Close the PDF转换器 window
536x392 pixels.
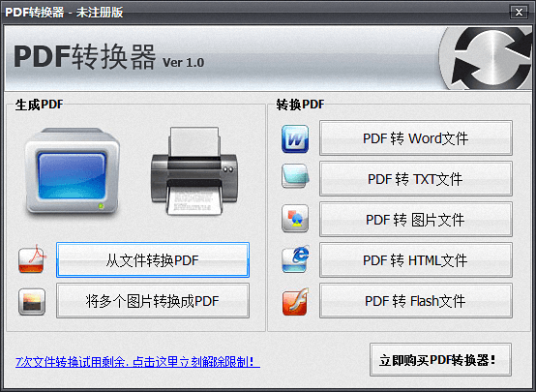tap(519, 13)
